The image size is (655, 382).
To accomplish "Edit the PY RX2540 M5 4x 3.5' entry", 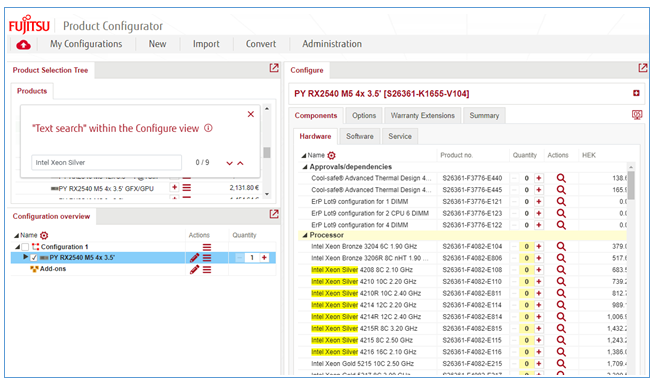I will 194,258.
